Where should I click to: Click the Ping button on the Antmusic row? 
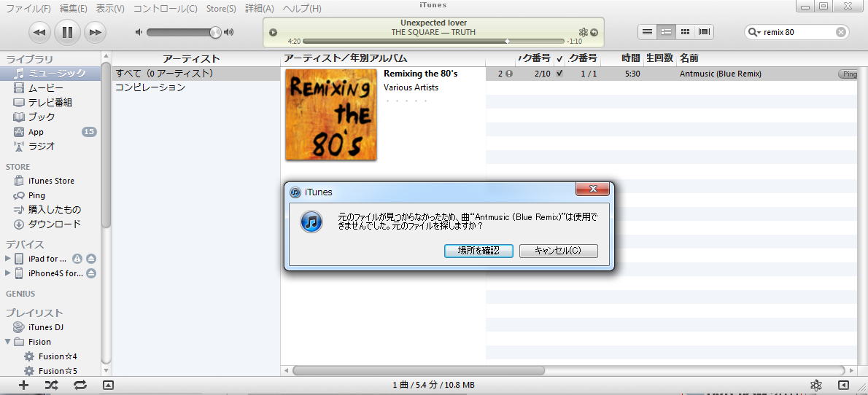[848, 74]
